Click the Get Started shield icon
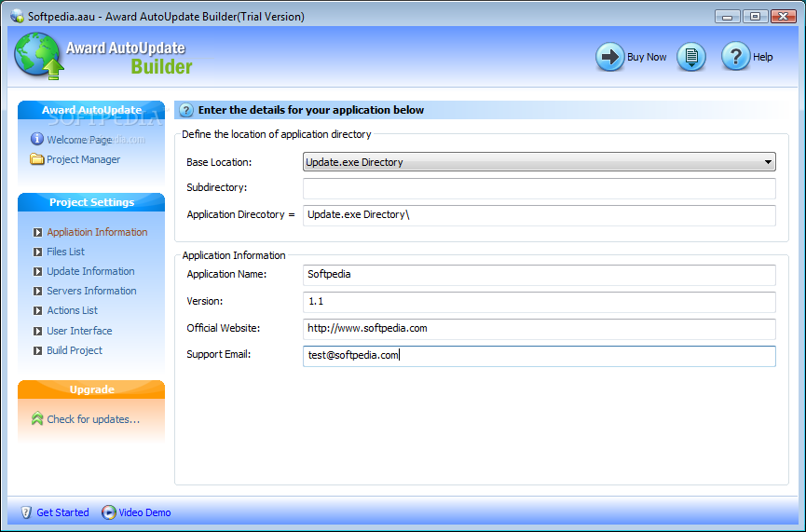 tap(26, 512)
